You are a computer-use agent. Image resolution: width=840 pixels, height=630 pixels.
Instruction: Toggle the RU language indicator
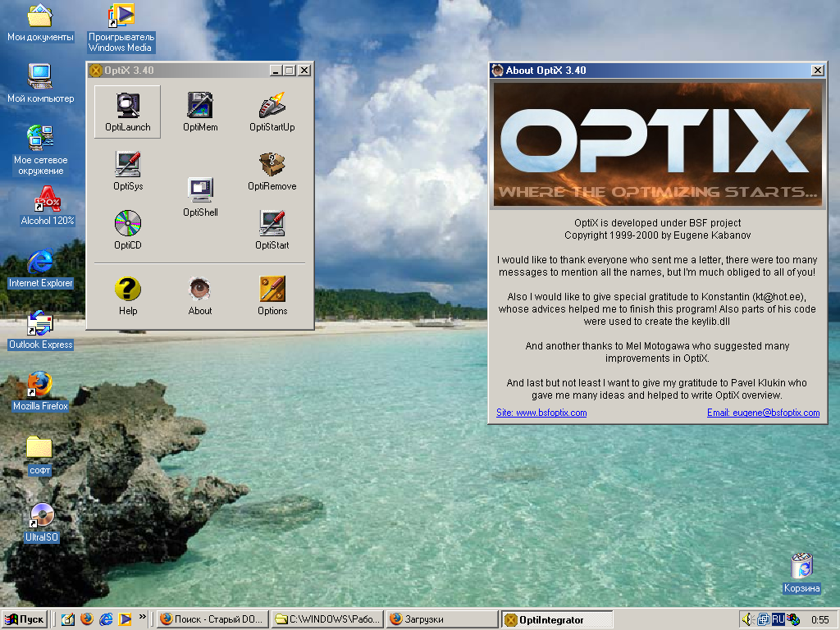coord(778,619)
